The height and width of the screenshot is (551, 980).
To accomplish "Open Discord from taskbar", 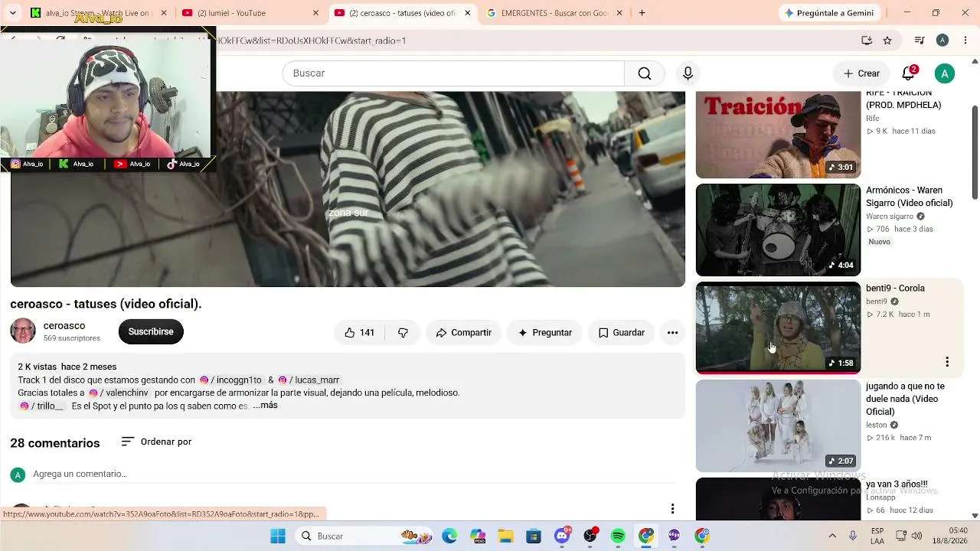I will point(562,536).
